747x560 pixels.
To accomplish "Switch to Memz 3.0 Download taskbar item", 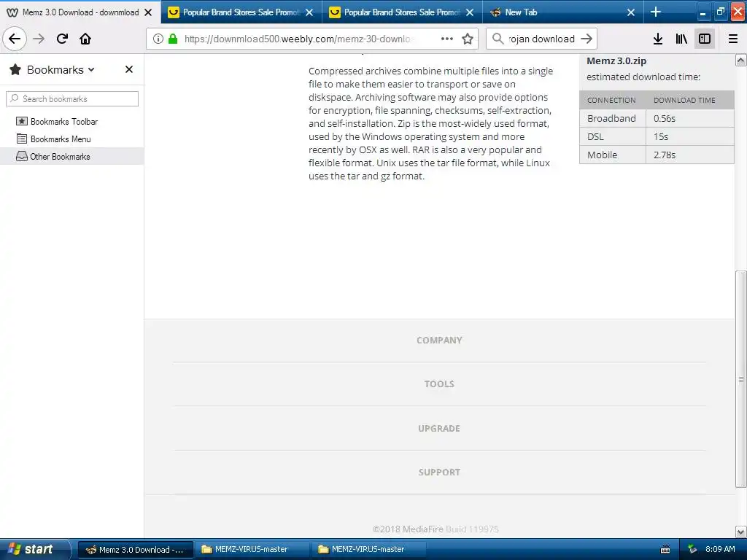I will point(135,550).
